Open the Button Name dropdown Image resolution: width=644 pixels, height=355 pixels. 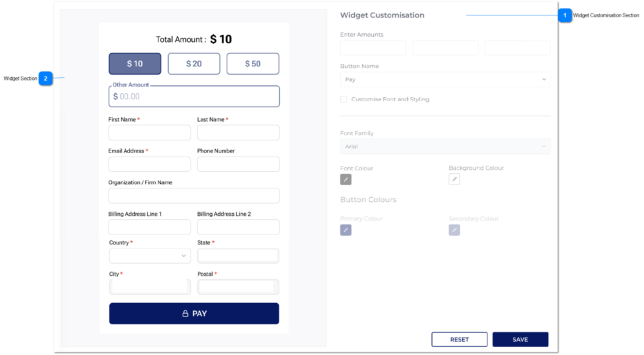coord(445,79)
